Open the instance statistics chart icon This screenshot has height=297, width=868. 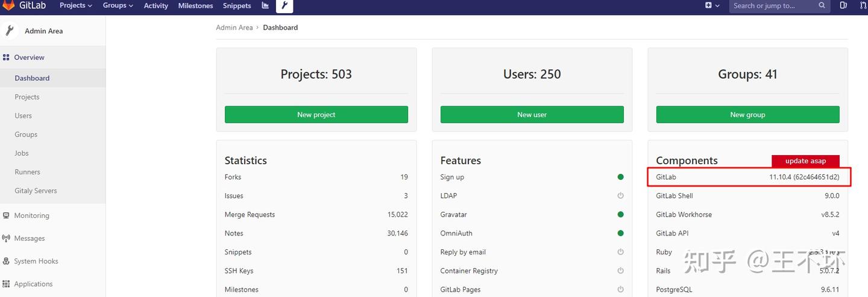point(265,5)
